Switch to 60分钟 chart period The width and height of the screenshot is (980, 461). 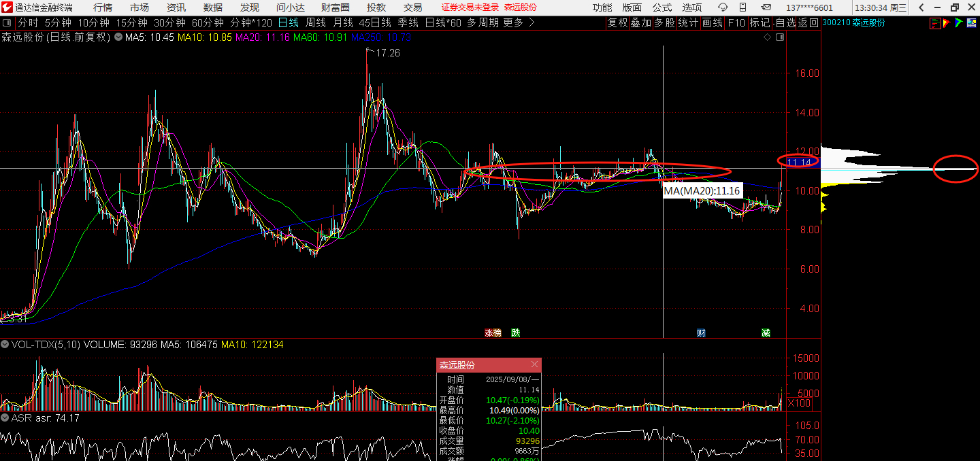coord(208,23)
